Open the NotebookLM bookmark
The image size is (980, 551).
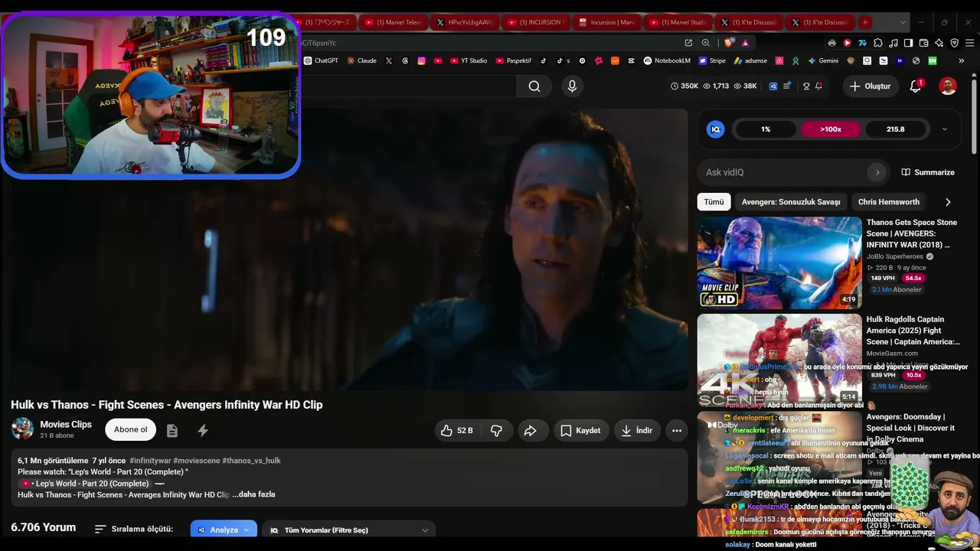point(667,60)
